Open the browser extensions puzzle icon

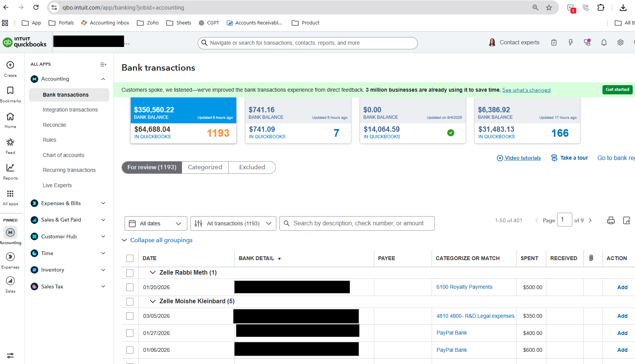pyautogui.click(x=601, y=8)
